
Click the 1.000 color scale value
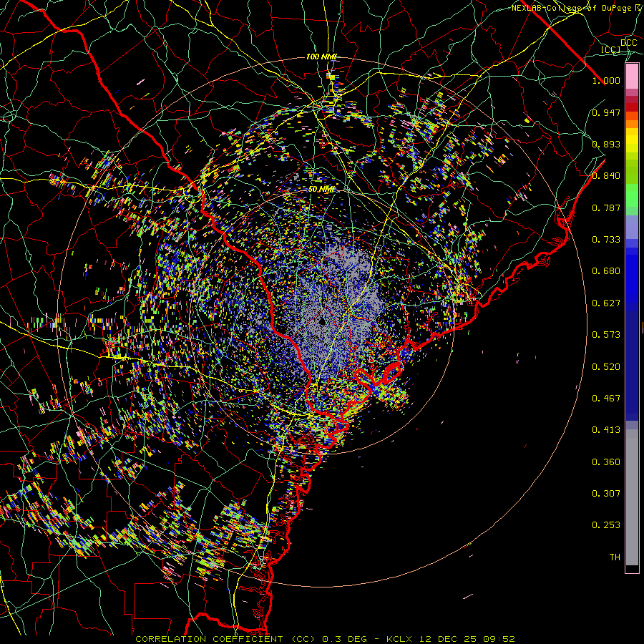[x=606, y=80]
